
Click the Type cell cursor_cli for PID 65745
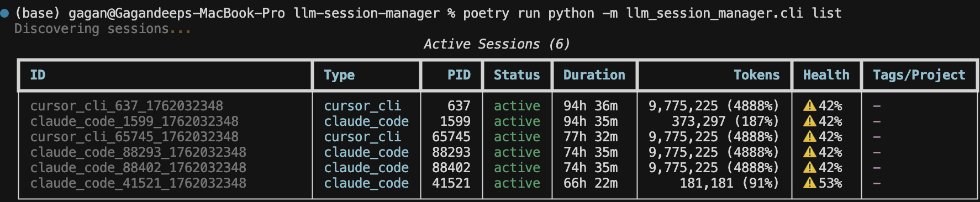tap(362, 136)
